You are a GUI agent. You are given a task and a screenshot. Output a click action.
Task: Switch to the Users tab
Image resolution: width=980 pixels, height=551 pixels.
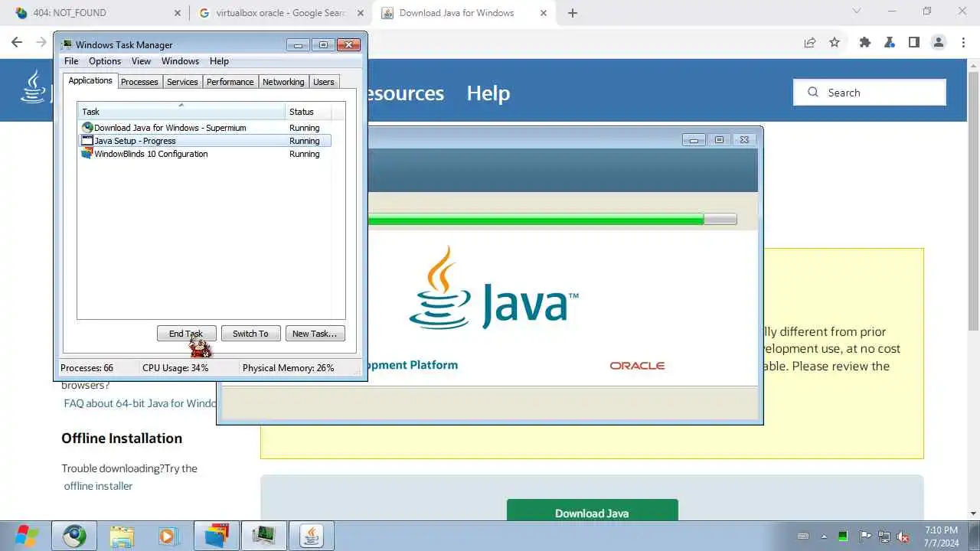pyautogui.click(x=324, y=82)
